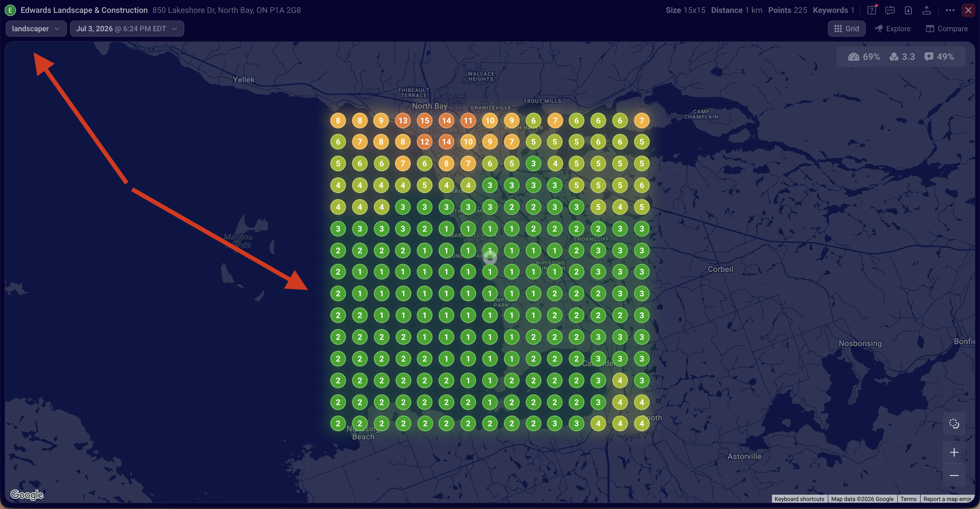Select the grid point ranked 12
The width and height of the screenshot is (980, 509).
tap(425, 142)
